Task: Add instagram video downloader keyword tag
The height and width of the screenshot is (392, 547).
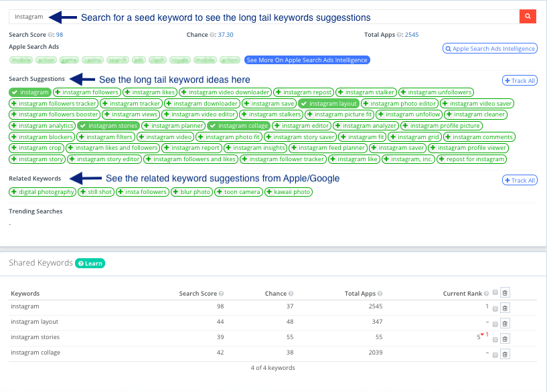Action: pos(226,92)
